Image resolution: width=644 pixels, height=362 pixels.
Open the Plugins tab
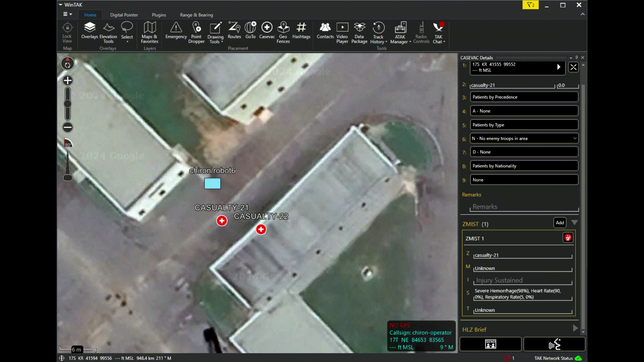click(159, 15)
